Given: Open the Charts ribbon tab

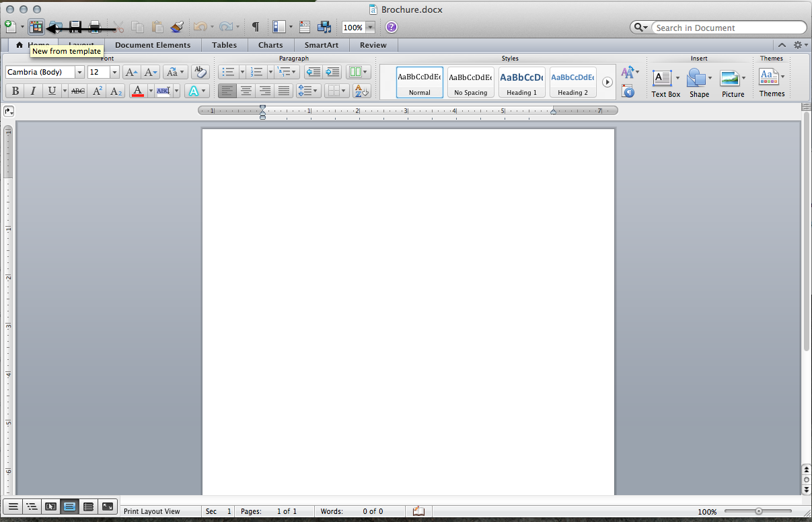Looking at the screenshot, I should (x=270, y=45).
